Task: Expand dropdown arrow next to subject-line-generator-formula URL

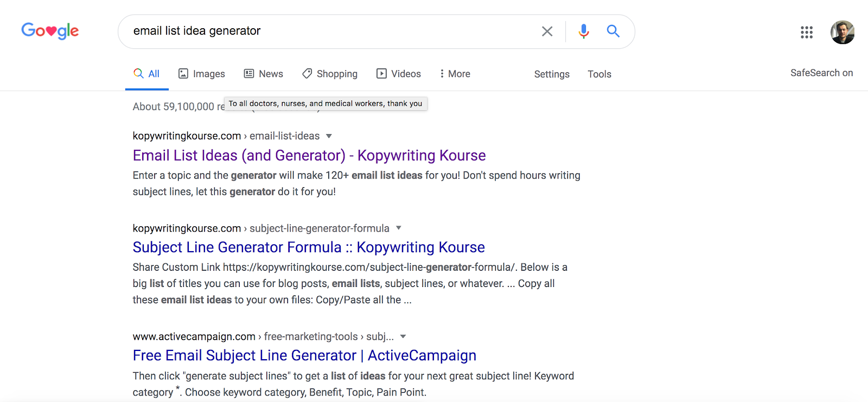Action: click(399, 228)
